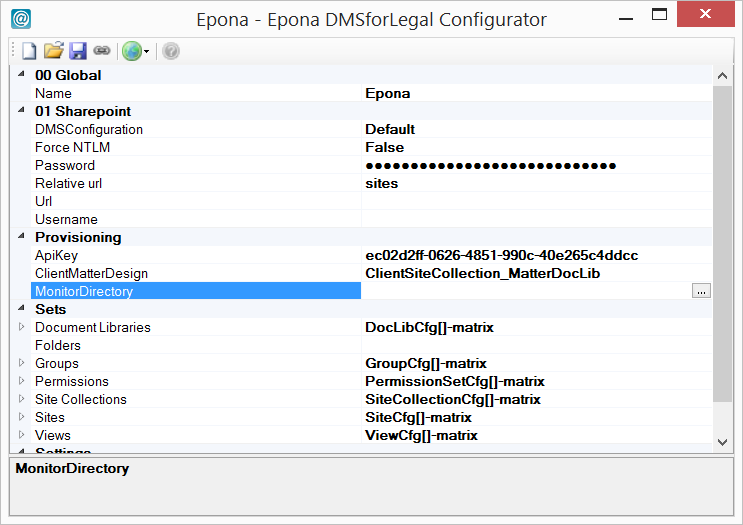Viewport: 743px width, 525px height.
Task: Click the empty Url value field
Action: coord(536,201)
